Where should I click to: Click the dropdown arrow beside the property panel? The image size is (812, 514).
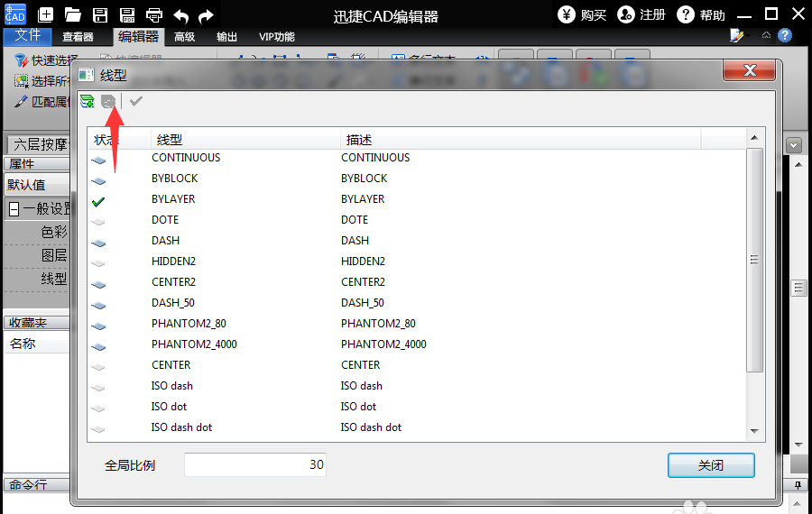pos(793,145)
